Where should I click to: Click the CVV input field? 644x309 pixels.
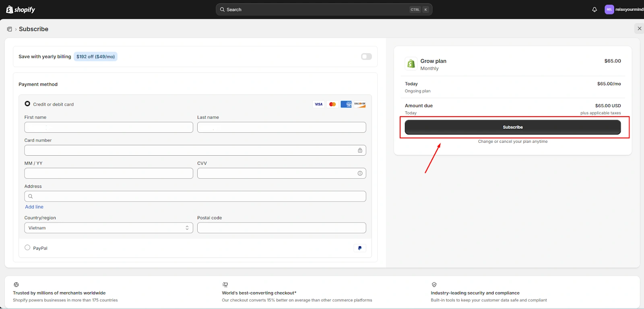[282, 173]
